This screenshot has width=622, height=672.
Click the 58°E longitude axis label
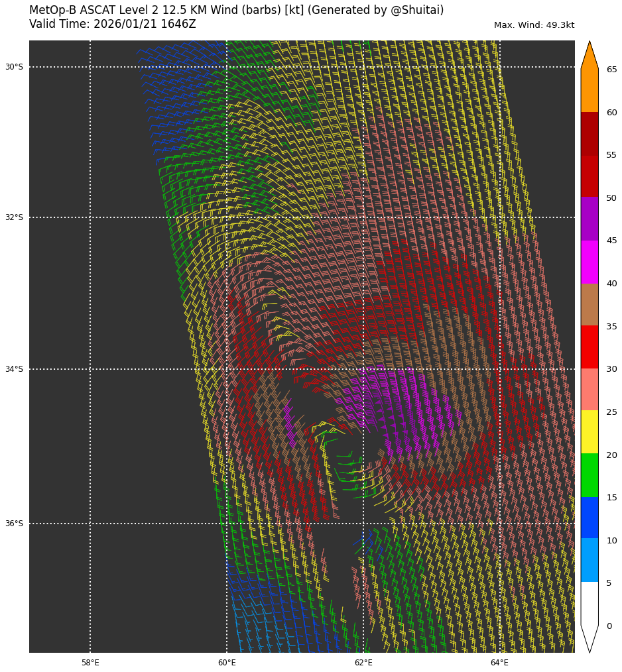click(x=90, y=663)
